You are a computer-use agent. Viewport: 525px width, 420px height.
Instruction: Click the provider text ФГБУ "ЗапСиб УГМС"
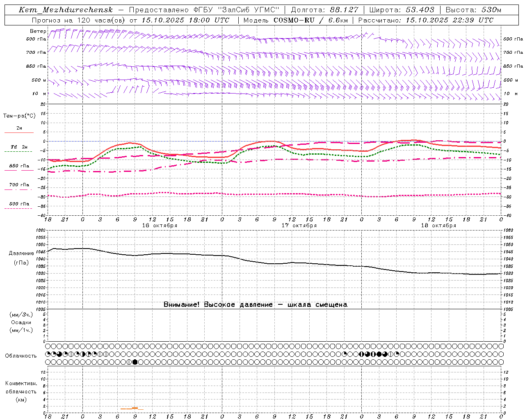point(236,10)
